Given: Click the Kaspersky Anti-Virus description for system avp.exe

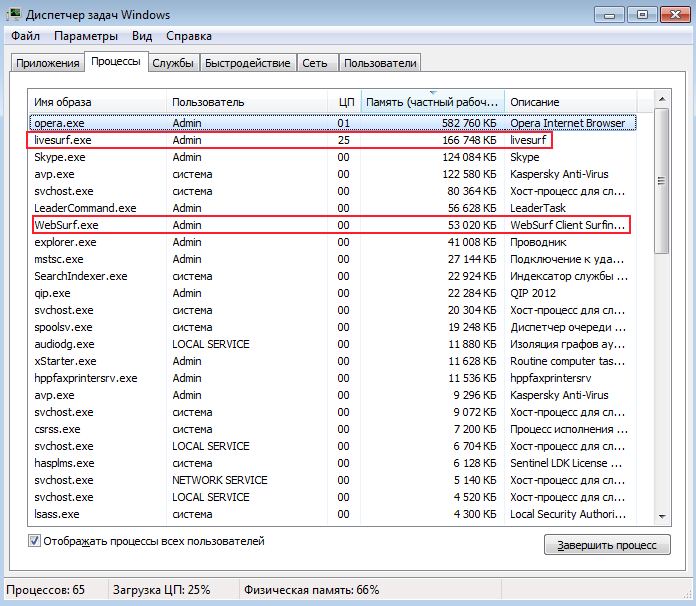Looking at the screenshot, I should tap(559, 174).
